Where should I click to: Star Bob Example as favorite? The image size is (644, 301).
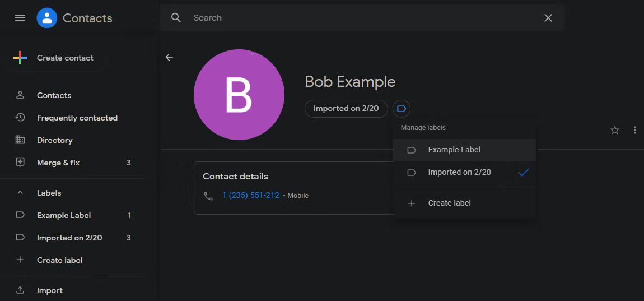pos(614,131)
